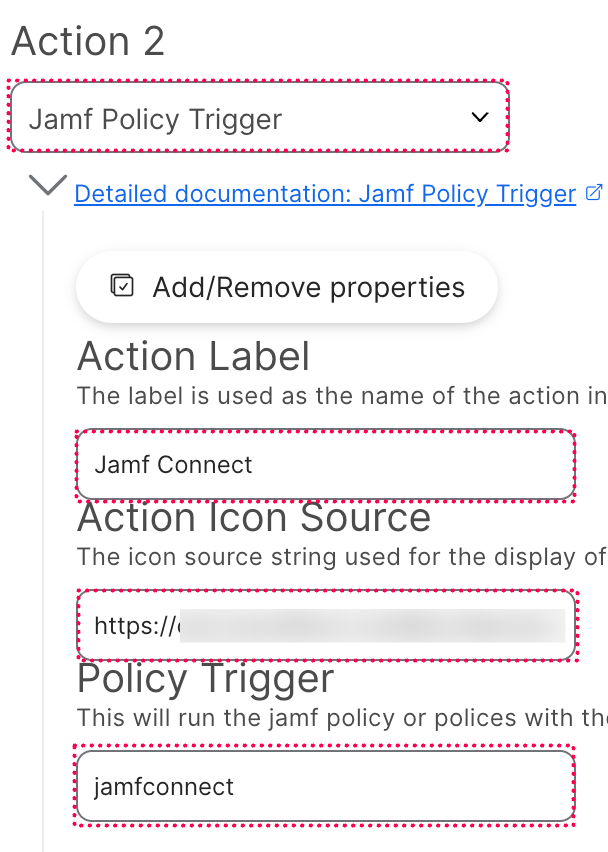Click the Add/Remove properties button
This screenshot has height=852, width=608.
(x=286, y=288)
